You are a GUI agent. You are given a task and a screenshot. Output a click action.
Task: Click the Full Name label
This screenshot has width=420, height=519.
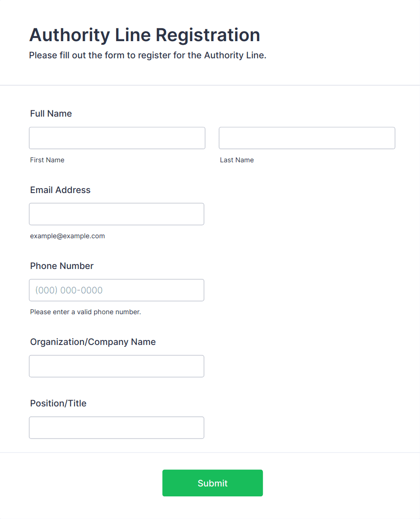click(x=51, y=113)
